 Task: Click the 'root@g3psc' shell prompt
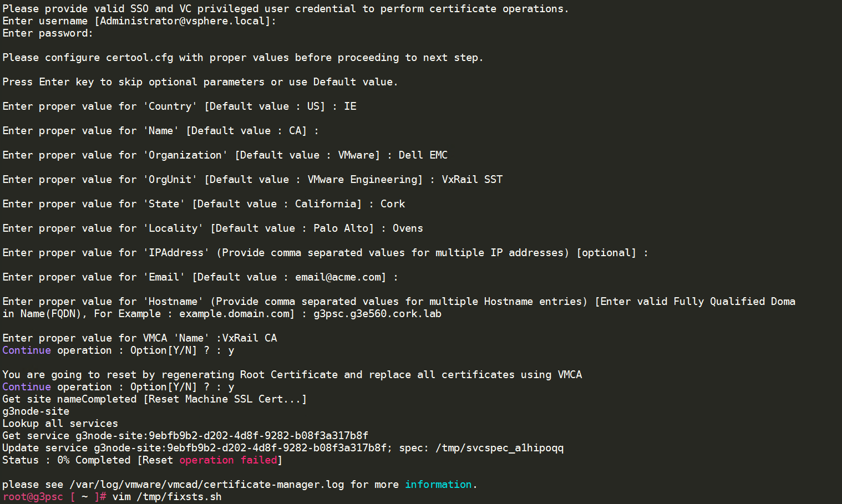point(33,497)
